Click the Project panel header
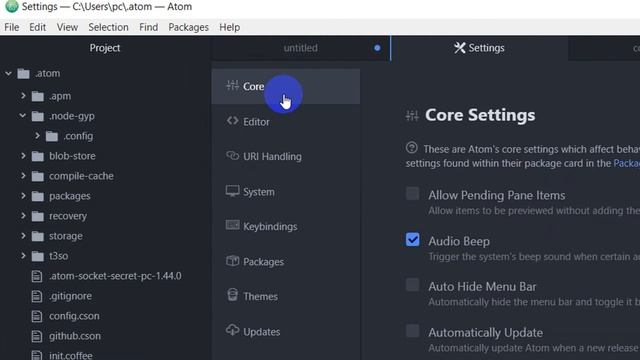640x360 pixels. (x=105, y=48)
